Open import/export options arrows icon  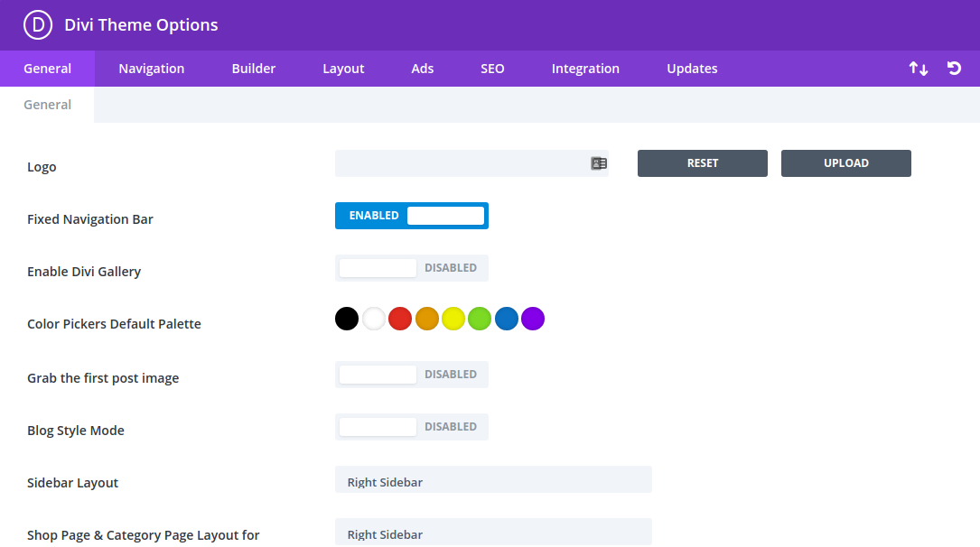pos(918,69)
